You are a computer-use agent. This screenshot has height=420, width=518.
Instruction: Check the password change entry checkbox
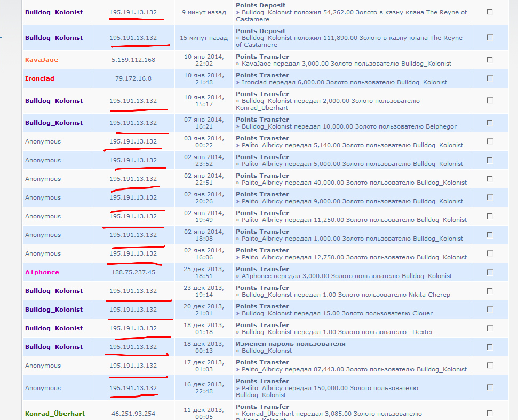pyautogui.click(x=490, y=347)
